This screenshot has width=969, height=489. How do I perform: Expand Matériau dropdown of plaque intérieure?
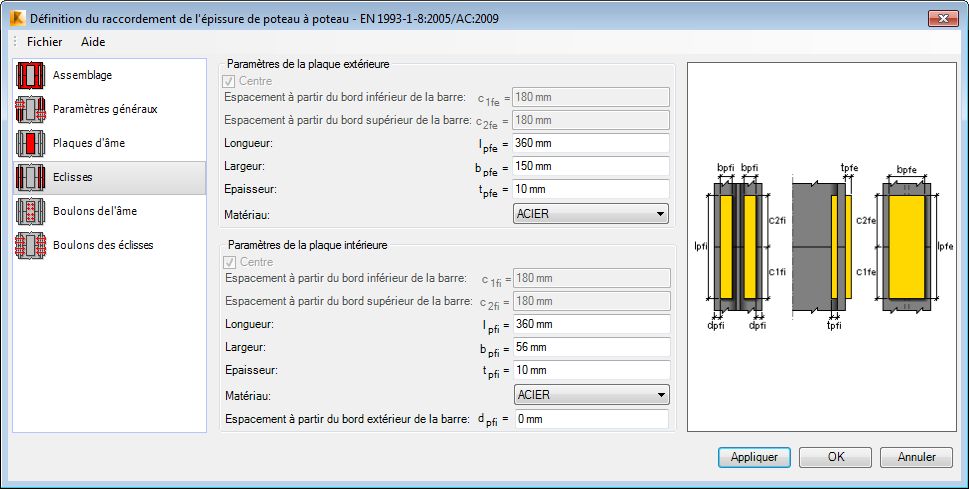point(592,395)
